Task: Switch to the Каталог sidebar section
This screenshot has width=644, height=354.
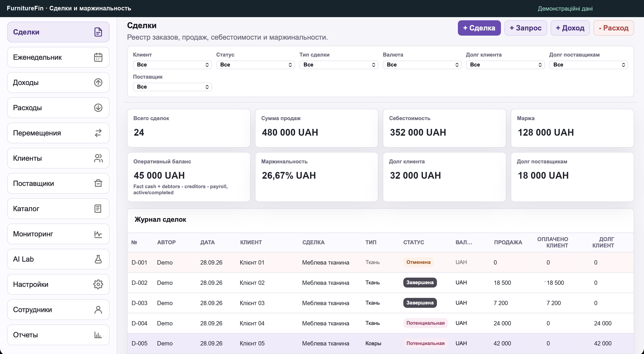Action: [58, 208]
